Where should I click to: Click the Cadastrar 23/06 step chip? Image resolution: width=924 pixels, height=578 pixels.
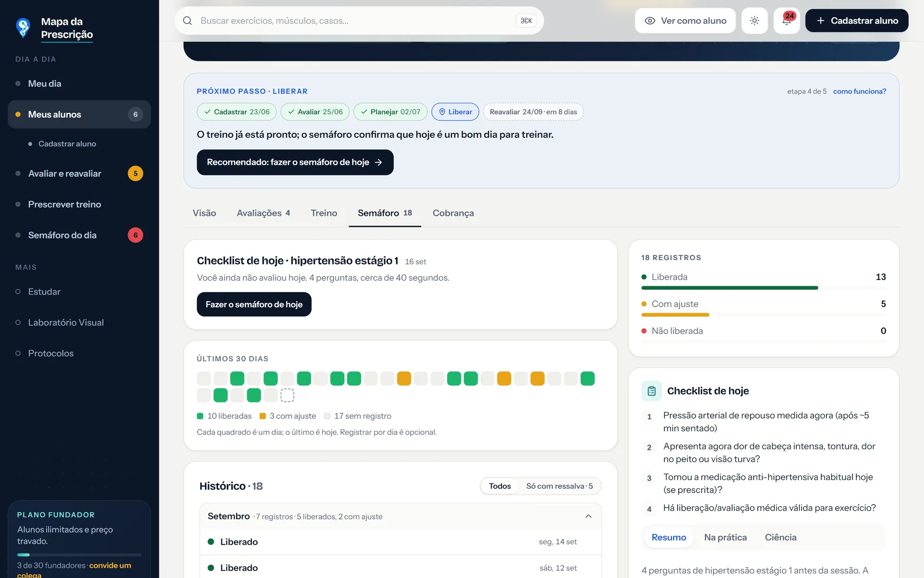point(237,112)
